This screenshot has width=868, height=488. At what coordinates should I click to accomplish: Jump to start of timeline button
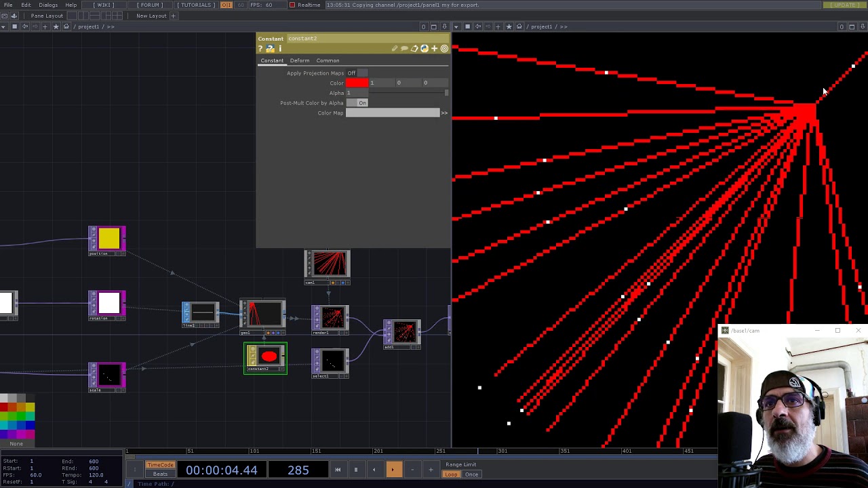(x=338, y=470)
